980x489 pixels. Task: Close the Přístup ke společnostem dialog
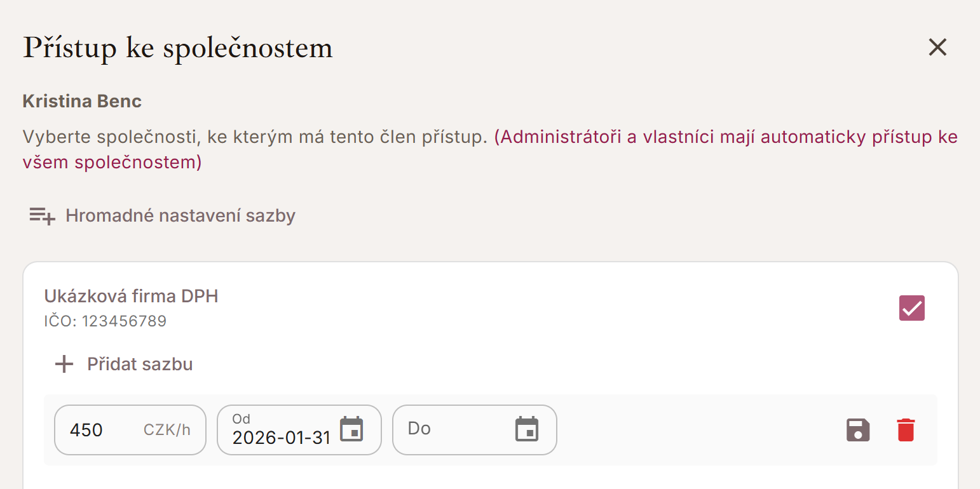coord(937,48)
